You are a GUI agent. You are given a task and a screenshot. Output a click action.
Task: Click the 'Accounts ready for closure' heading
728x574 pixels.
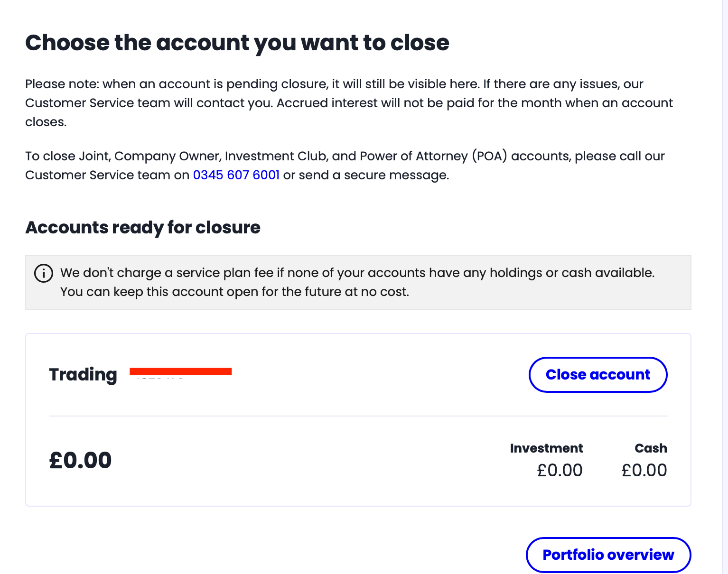coord(143,228)
